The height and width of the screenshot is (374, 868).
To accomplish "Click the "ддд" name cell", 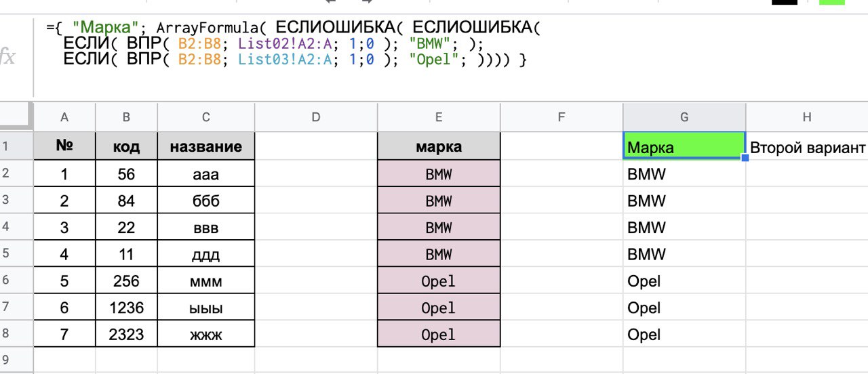I will 206,254.
